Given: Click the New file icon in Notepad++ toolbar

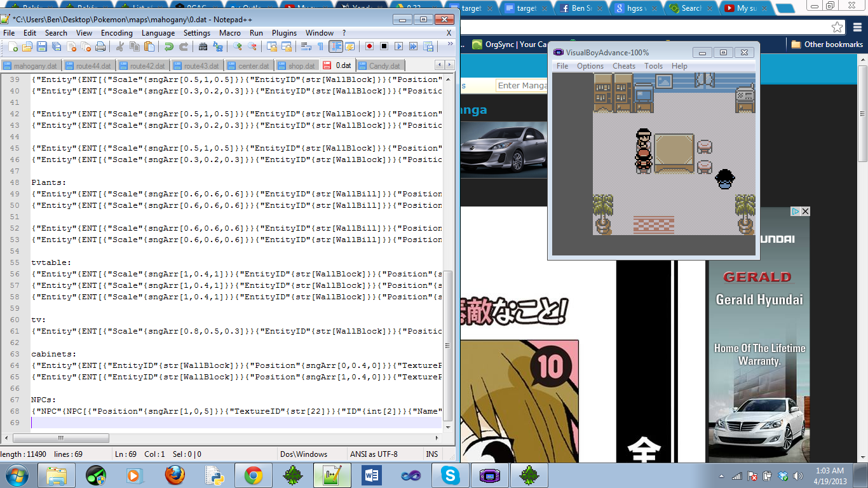Looking at the screenshot, I should 13,46.
